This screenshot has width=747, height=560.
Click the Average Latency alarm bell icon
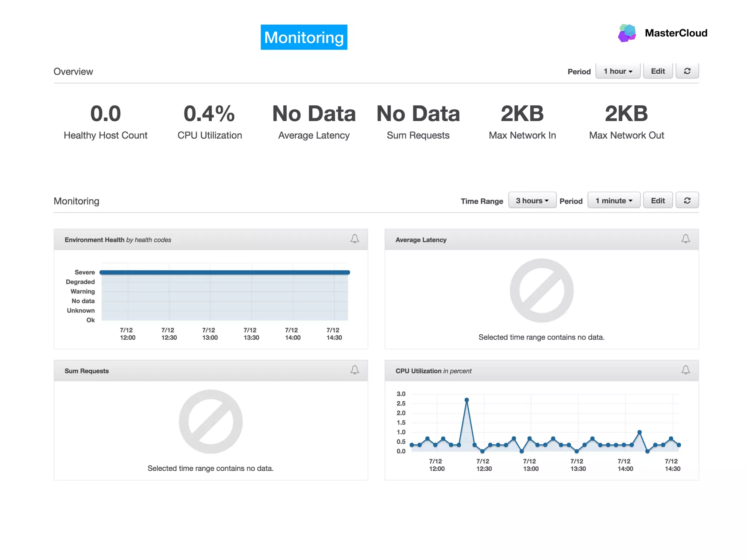tap(685, 239)
